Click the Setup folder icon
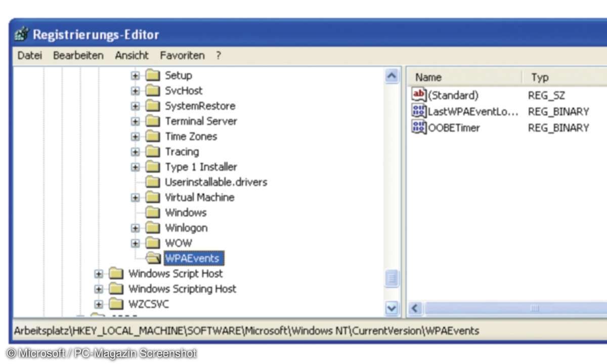607x364 pixels. (153, 76)
